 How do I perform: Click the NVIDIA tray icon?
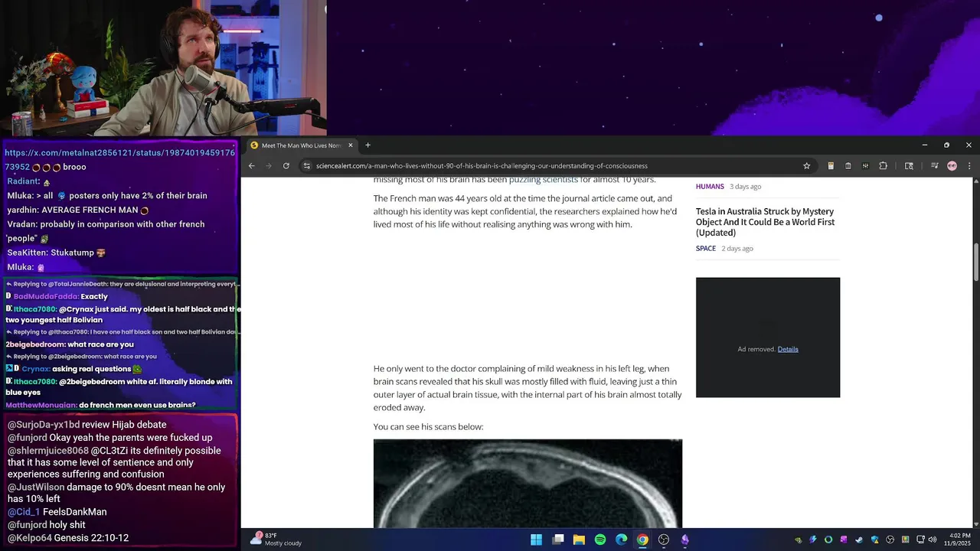pyautogui.click(x=798, y=540)
